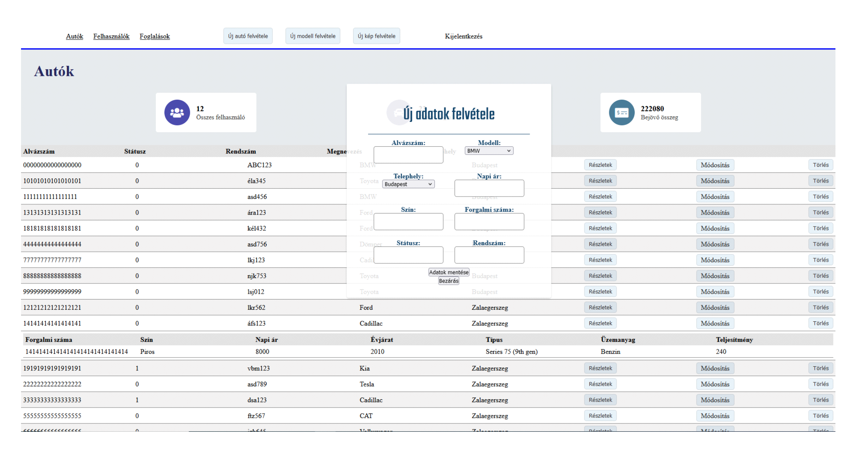The image size is (868, 454).
Task: Select chassis number 0000000000000000
Action: click(x=52, y=165)
